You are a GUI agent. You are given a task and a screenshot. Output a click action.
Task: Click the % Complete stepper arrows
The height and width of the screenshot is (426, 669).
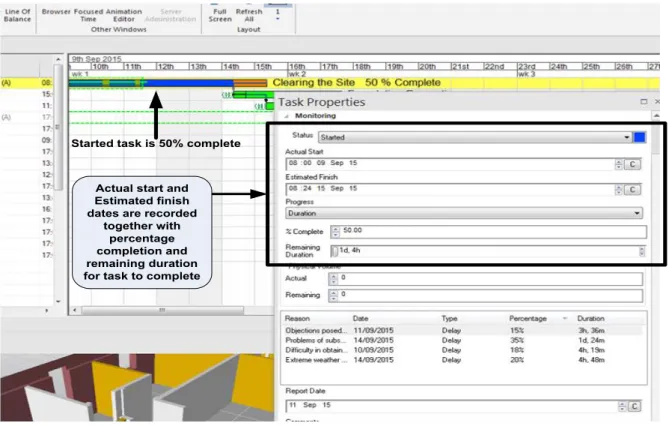[335, 231]
